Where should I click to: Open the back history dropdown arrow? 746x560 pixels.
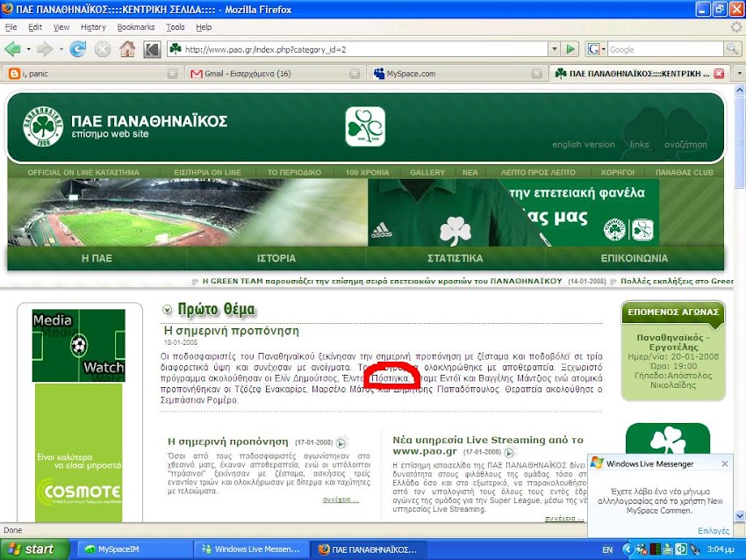29,49
